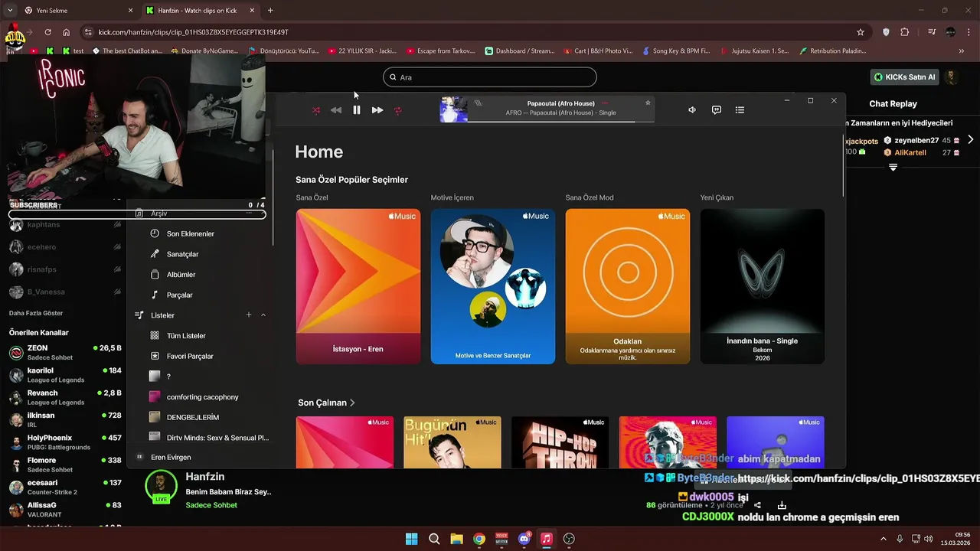Open AliKartell in the gift leaderboard
Screen dimensions: 980x551
click(x=910, y=152)
